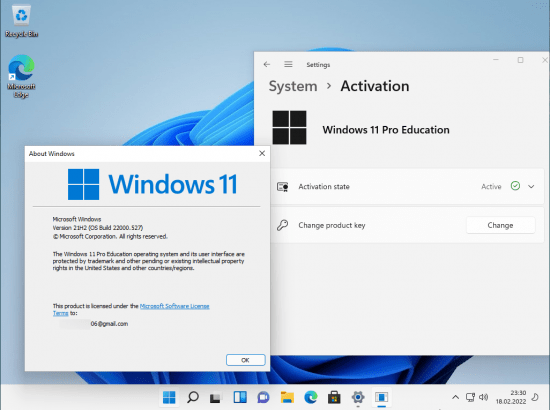This screenshot has height=410, width=550.
Task: Open Widgets from the taskbar
Action: click(x=240, y=397)
